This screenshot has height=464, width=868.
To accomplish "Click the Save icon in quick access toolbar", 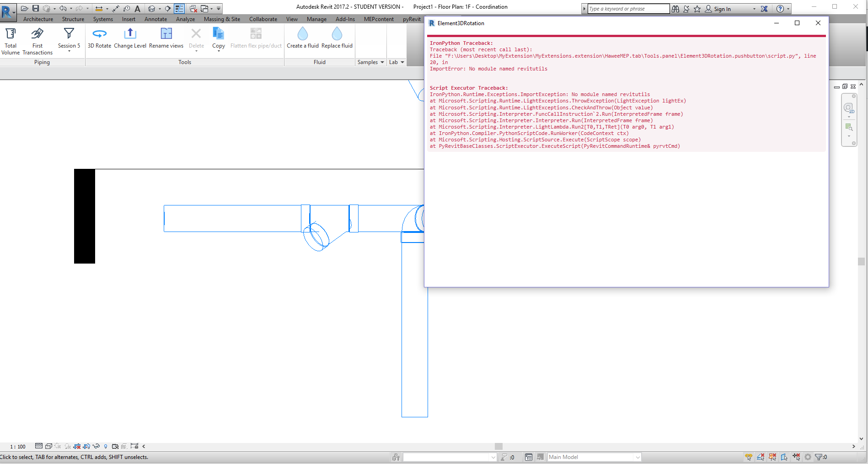I will 36,8.
